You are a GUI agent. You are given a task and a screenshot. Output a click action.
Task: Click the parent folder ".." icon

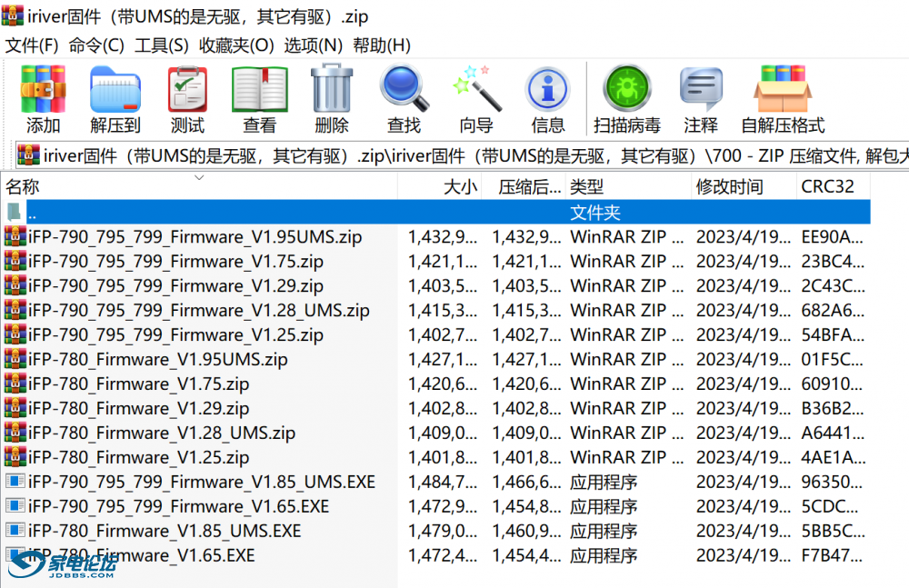pos(15,213)
